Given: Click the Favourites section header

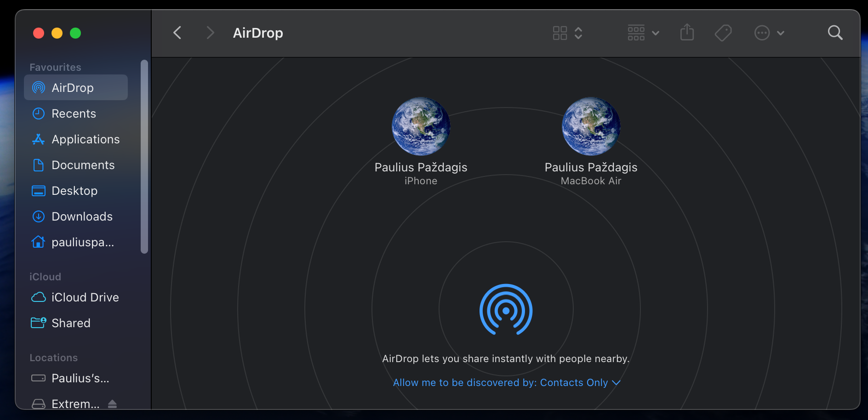Looking at the screenshot, I should [55, 67].
